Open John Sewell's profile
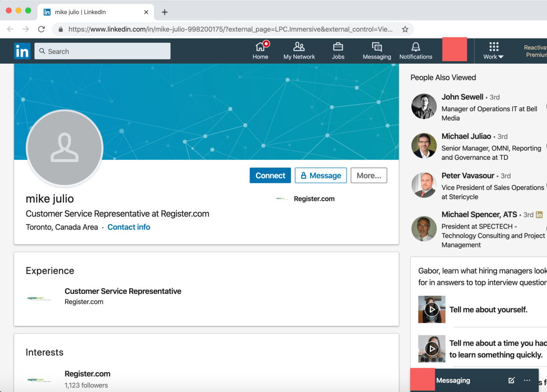 coord(462,97)
